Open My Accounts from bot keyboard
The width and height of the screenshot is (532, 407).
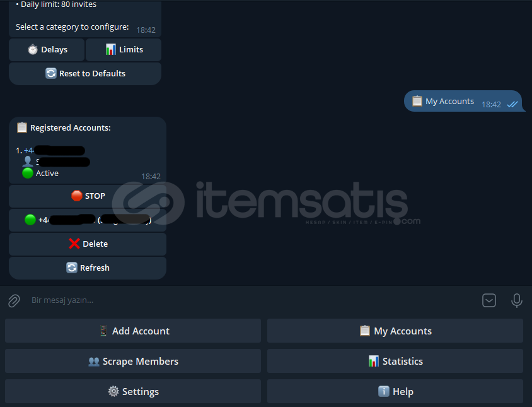pos(395,331)
